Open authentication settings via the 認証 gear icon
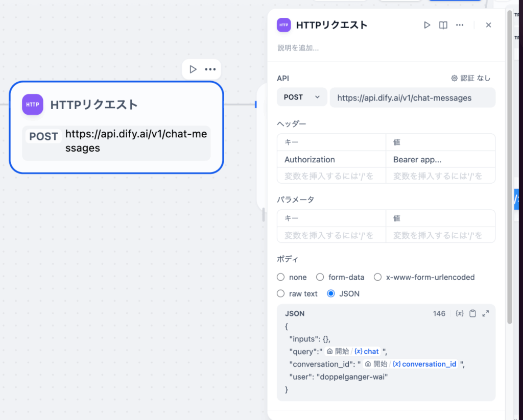 (x=454, y=78)
